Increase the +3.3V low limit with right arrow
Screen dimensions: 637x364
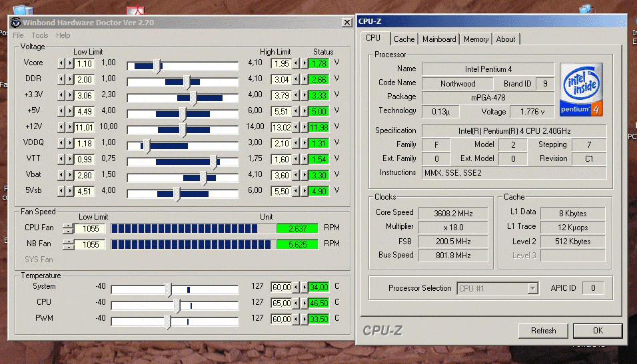coord(69,95)
